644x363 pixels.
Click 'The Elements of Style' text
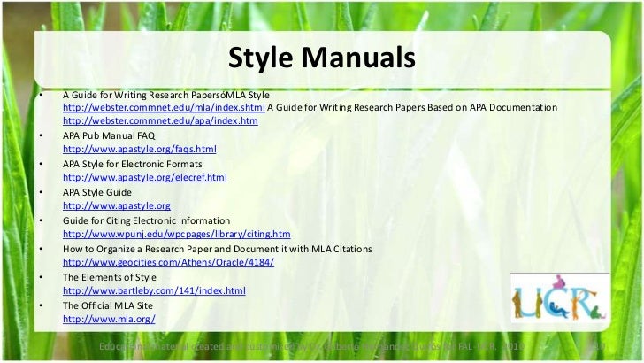110,277
